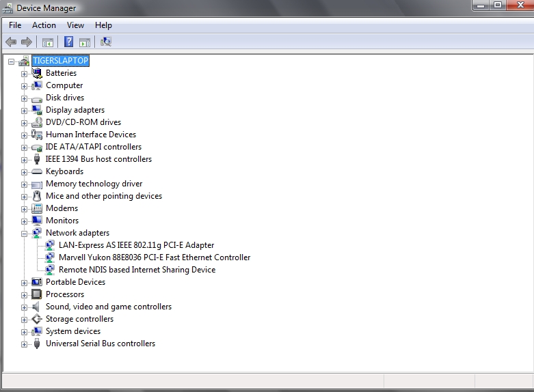Select the Computer label
The width and height of the screenshot is (534, 392).
tap(64, 85)
